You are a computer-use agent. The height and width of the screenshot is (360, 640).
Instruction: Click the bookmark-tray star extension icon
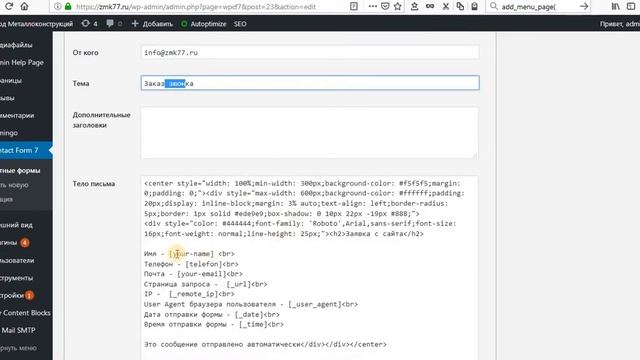tap(414, 6)
